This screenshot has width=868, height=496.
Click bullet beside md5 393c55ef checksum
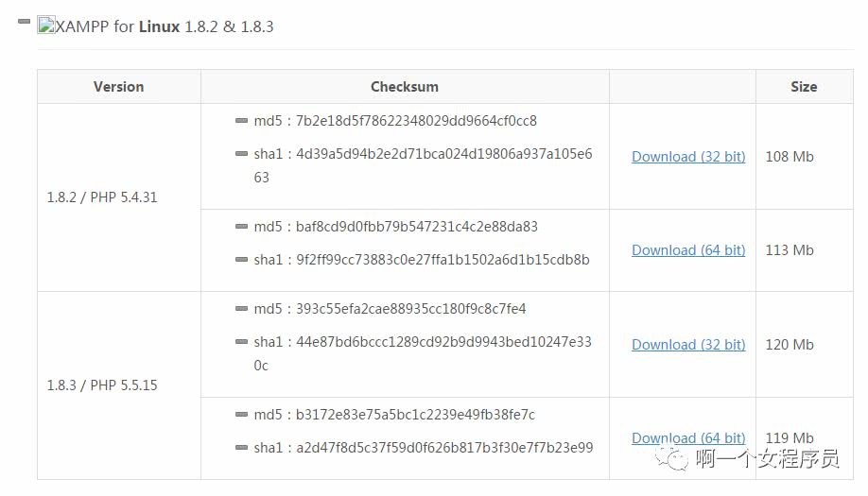point(241,309)
